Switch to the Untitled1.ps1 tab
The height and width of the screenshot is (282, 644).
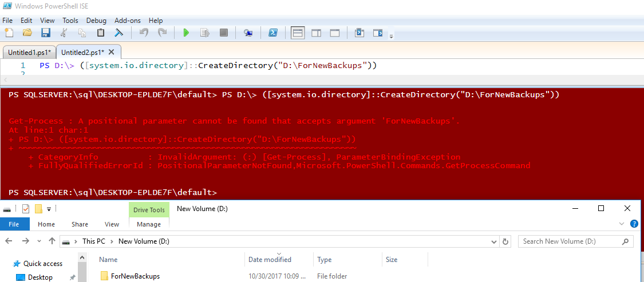click(30, 52)
